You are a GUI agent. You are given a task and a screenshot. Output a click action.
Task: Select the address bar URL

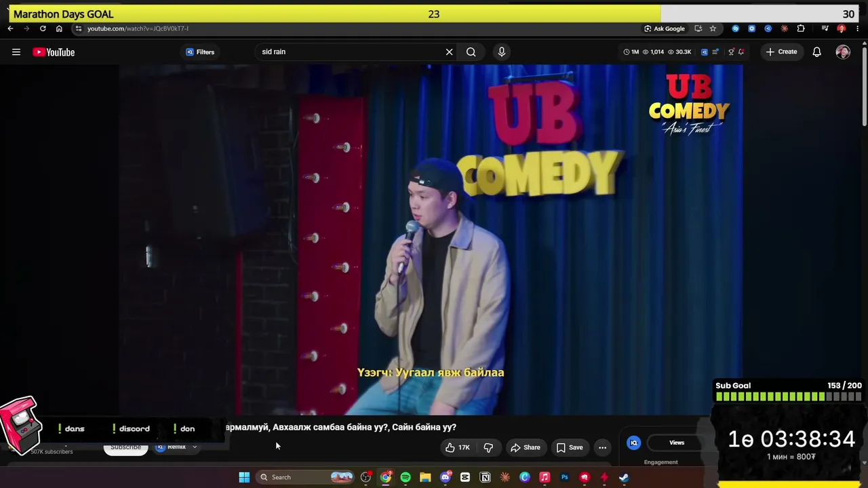pos(138,28)
